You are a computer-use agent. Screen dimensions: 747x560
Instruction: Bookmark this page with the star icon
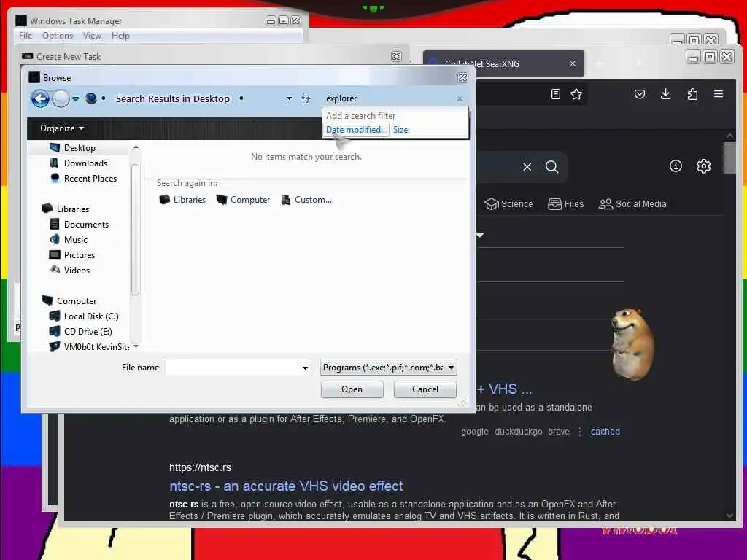click(x=576, y=94)
